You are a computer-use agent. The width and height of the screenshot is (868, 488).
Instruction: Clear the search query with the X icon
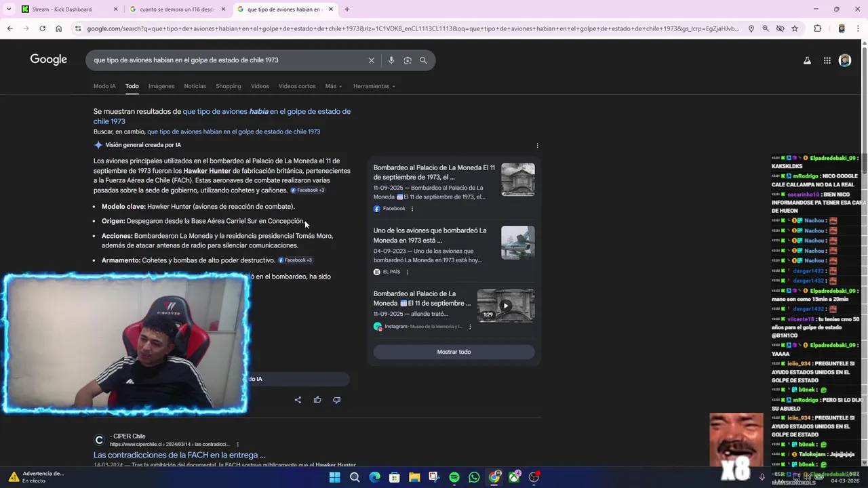coord(371,60)
